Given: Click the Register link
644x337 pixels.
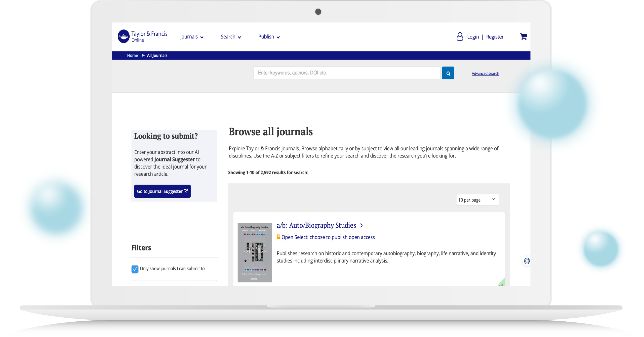Looking at the screenshot, I should [x=495, y=37].
